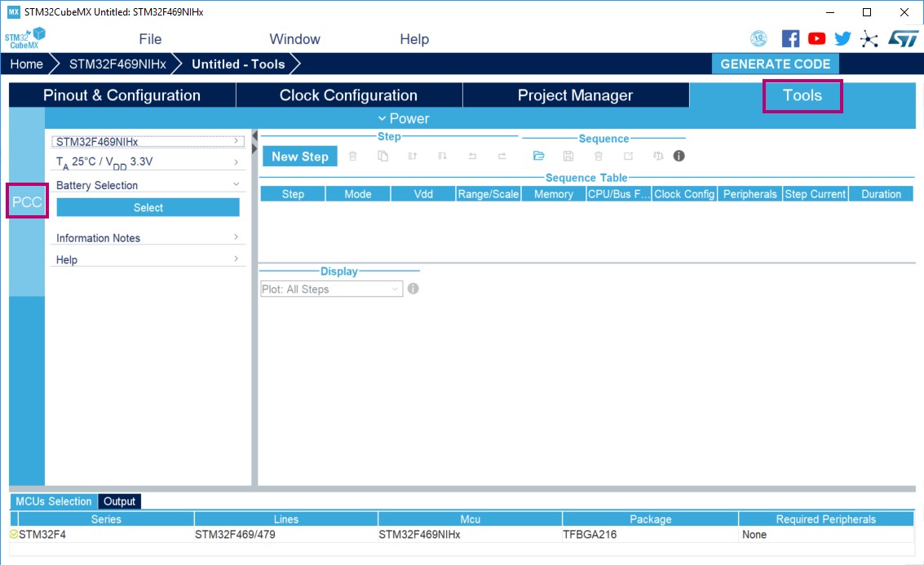924x565 pixels.
Task: Click the GENERATE CODE button
Action: (775, 64)
